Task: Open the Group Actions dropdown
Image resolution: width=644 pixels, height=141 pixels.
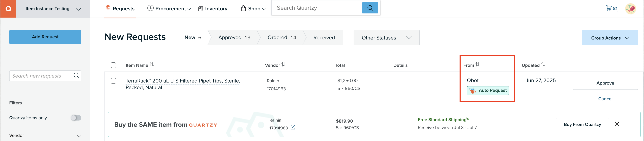Action: pyautogui.click(x=610, y=38)
